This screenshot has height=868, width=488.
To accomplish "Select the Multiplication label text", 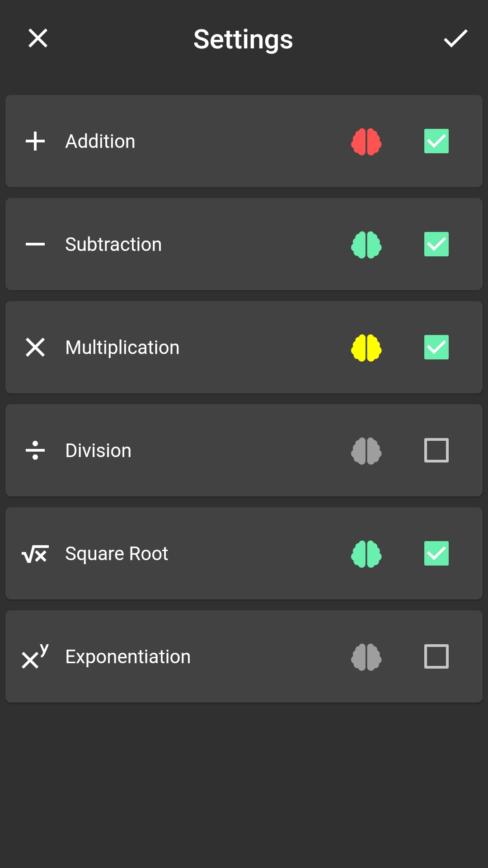I will (x=122, y=348).
